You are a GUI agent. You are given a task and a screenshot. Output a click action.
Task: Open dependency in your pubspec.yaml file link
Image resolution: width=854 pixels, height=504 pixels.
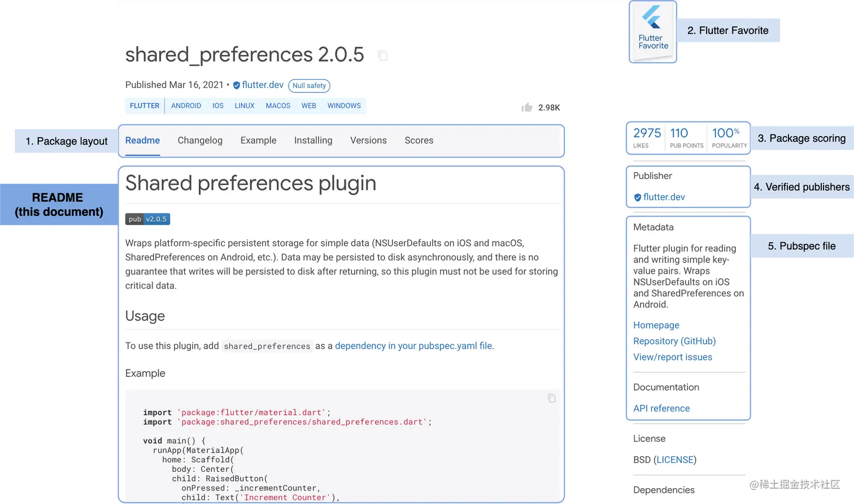413,346
